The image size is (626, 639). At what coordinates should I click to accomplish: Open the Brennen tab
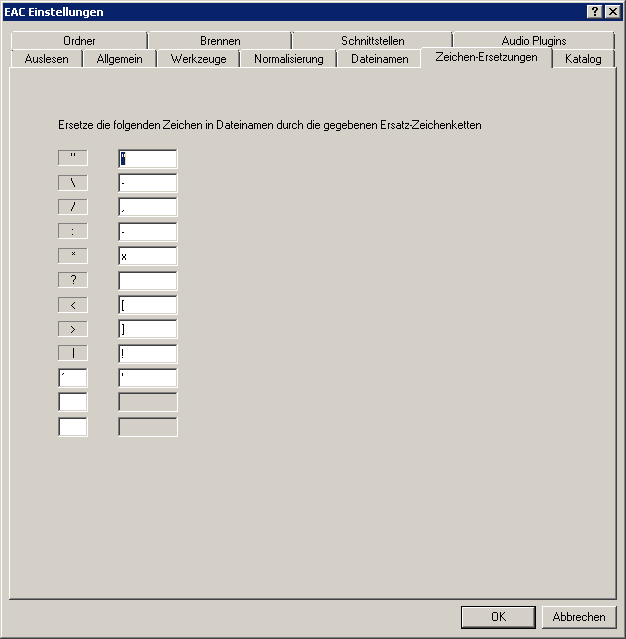coord(219,41)
